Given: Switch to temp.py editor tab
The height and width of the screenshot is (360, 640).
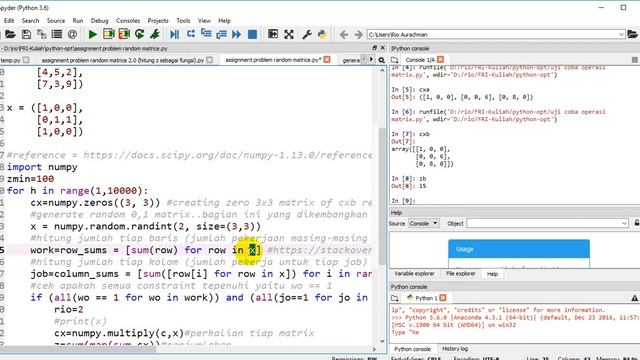Looking at the screenshot, I should coord(11,60).
